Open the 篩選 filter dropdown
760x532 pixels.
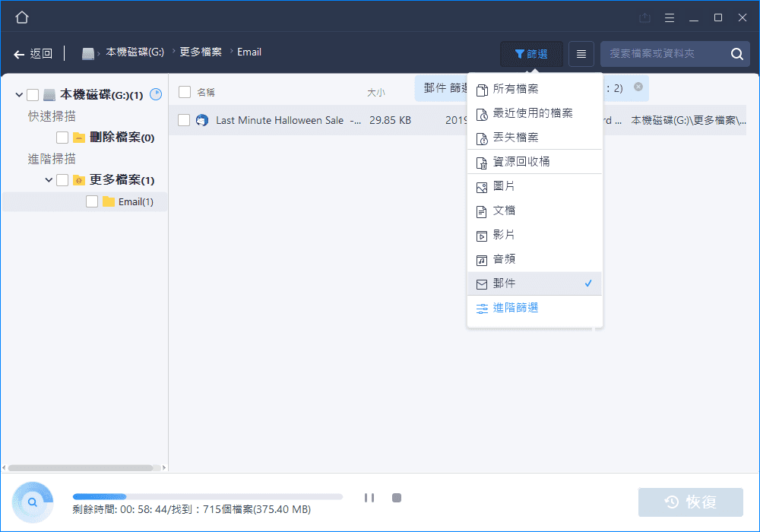531,54
